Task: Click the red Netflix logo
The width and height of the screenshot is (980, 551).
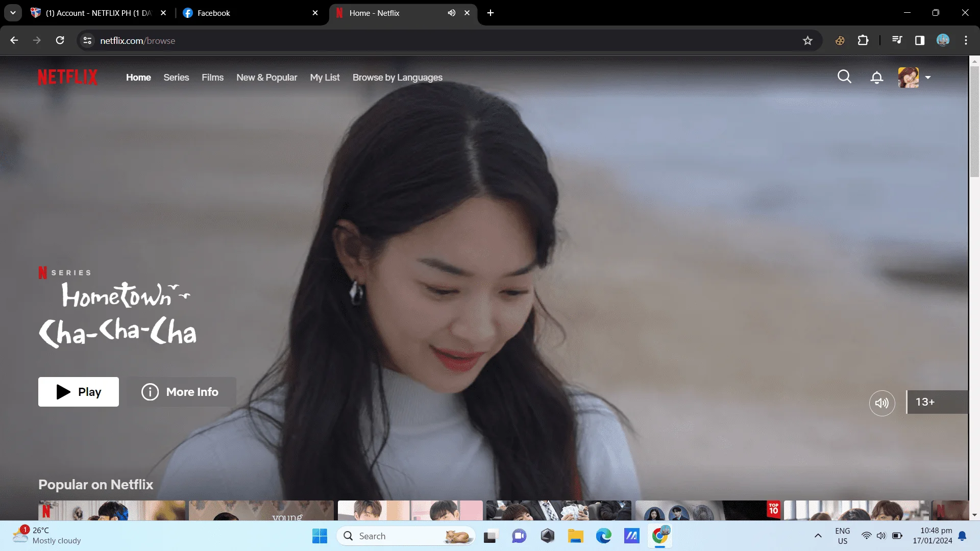Action: [67, 77]
